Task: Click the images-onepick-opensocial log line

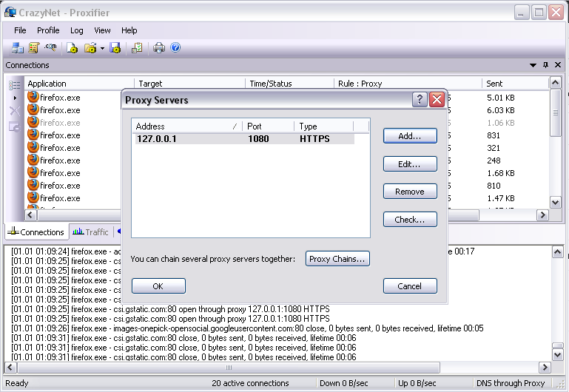Action: [x=247, y=328]
